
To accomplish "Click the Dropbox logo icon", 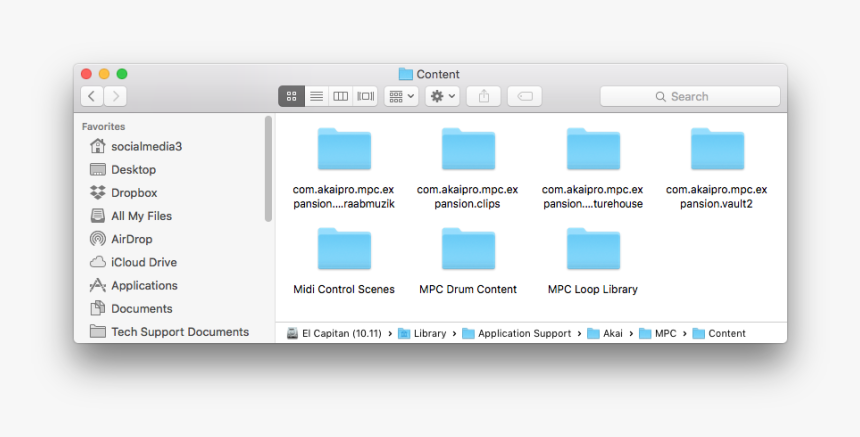I will tap(98, 192).
